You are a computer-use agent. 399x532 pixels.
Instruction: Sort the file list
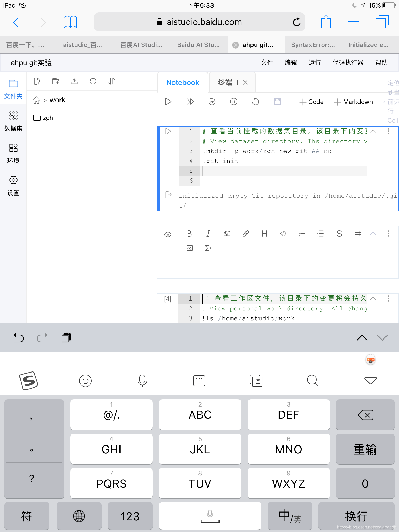[x=112, y=81]
